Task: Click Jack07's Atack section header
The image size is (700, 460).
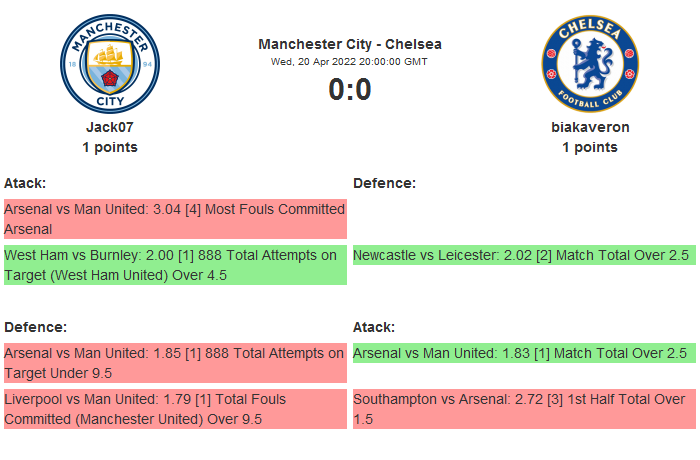Action: click(25, 183)
